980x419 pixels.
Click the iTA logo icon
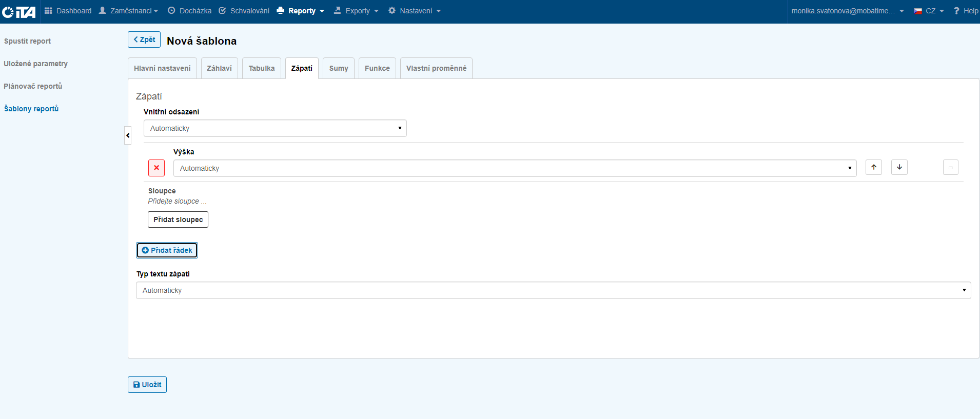tap(19, 11)
